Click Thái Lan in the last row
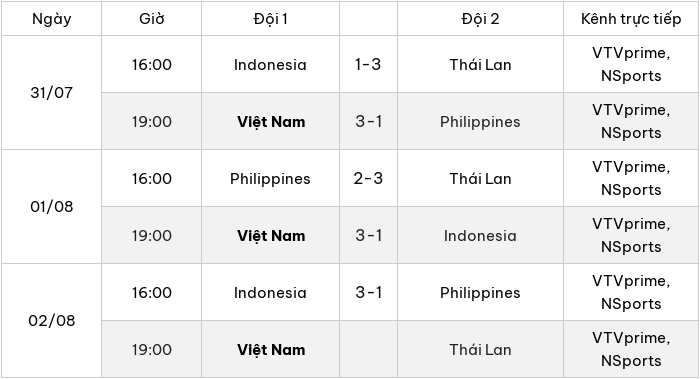700x379 pixels. 480,350
